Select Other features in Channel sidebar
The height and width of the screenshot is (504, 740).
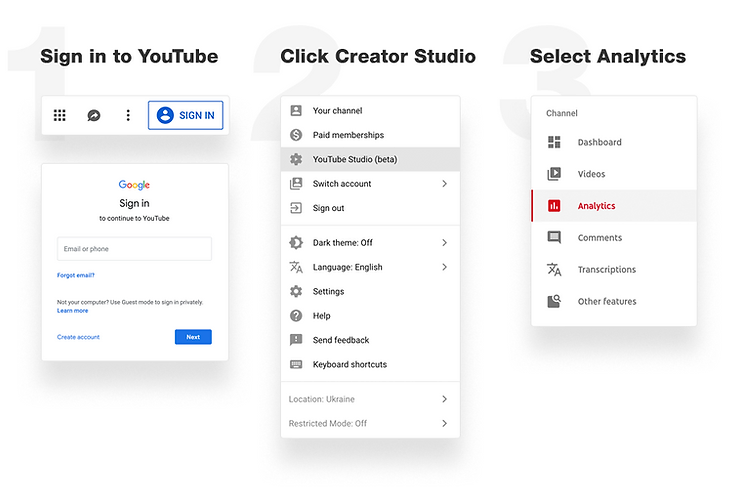(614, 301)
